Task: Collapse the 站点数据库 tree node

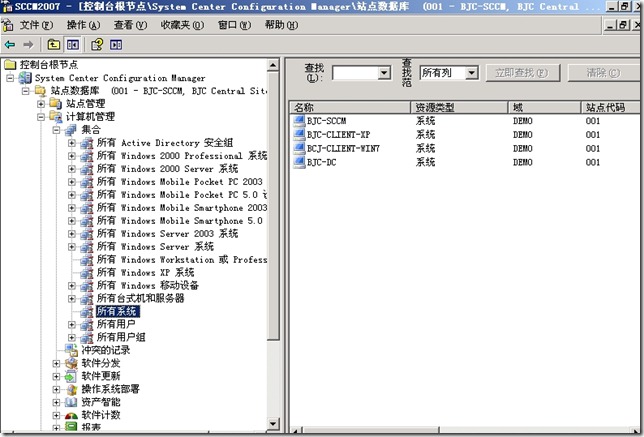Action: tap(25, 91)
